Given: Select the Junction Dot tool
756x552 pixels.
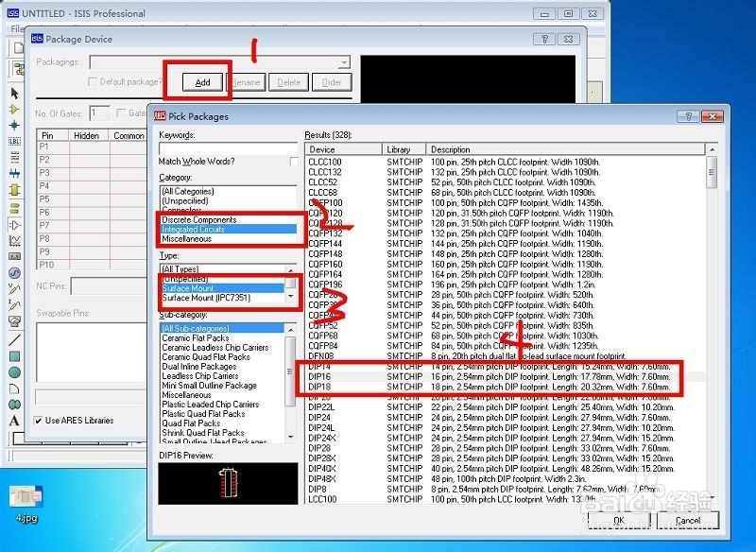Looking at the screenshot, I should pyautogui.click(x=14, y=126).
